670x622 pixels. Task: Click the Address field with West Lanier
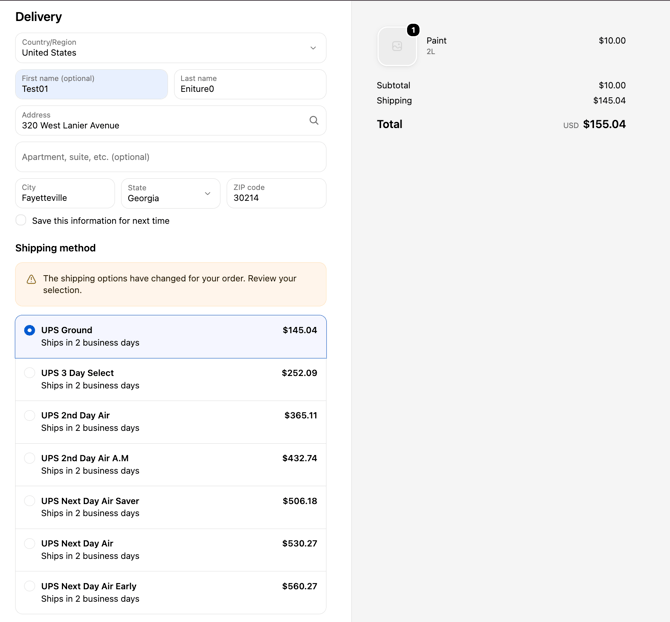point(171,120)
